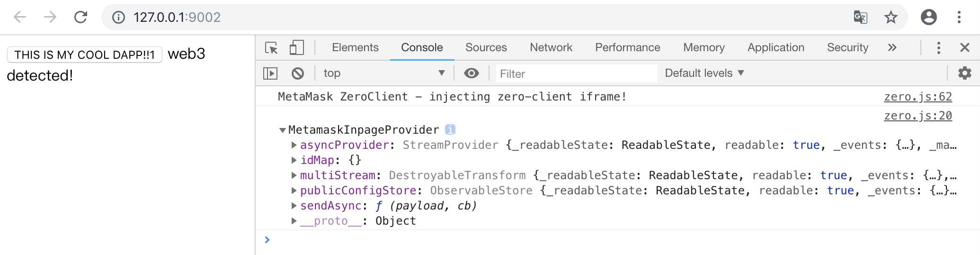Click the THIS IS MY COOL DAPP!!1 button
980x255 pixels.
click(85, 55)
